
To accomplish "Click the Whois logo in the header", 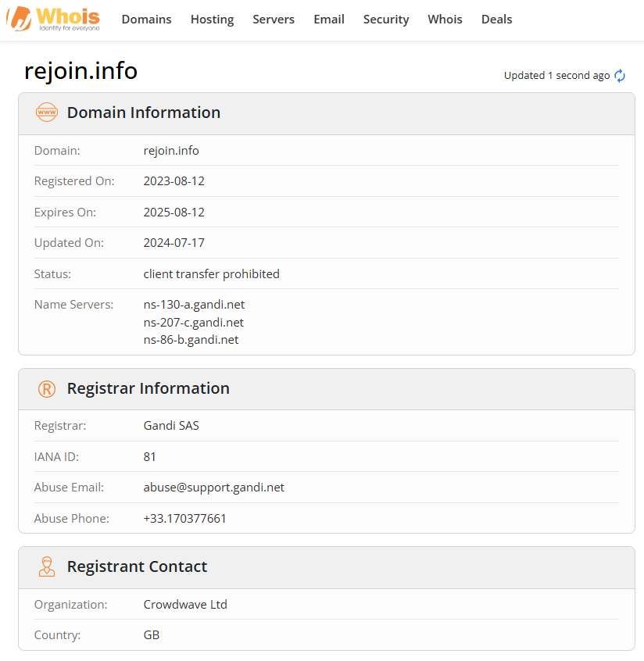I will pyautogui.click(x=54, y=19).
